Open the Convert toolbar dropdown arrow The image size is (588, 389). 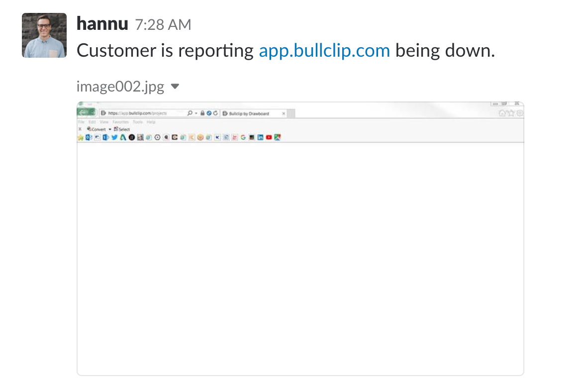(110, 129)
